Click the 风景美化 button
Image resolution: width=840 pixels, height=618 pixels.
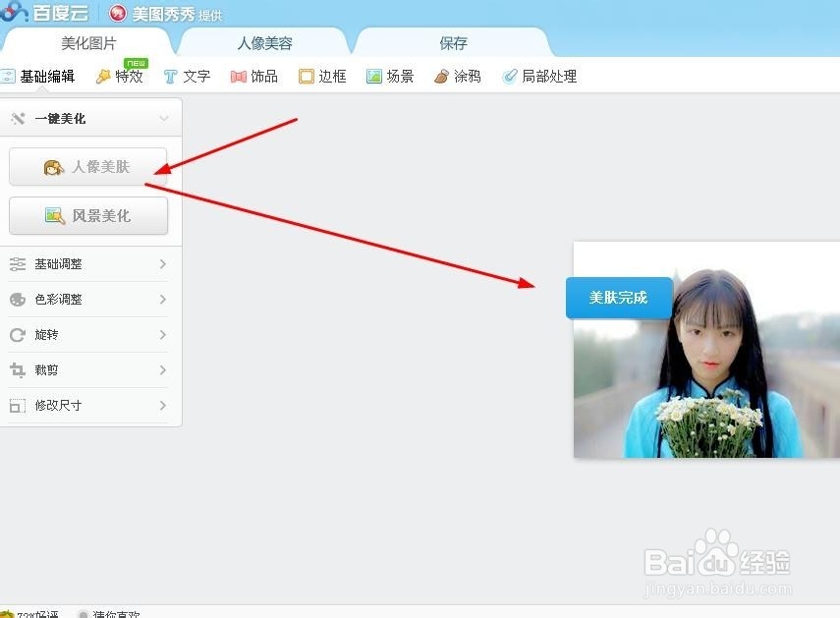tap(88, 216)
